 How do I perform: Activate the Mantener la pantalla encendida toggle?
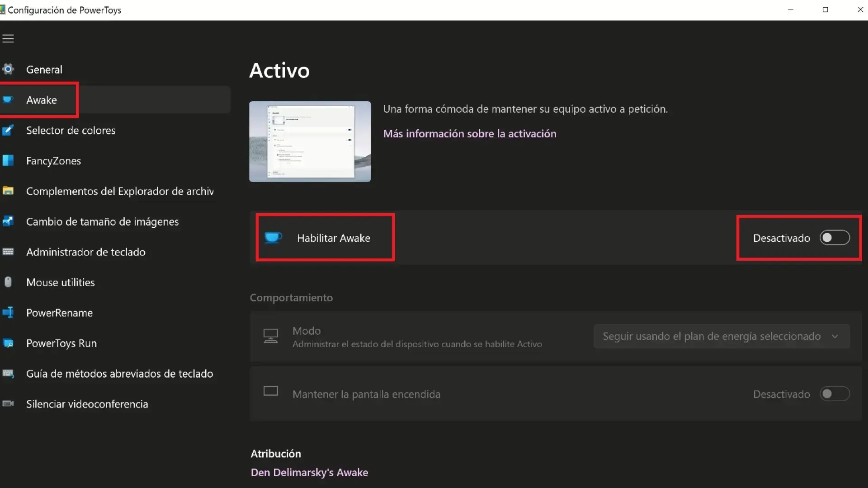point(834,394)
